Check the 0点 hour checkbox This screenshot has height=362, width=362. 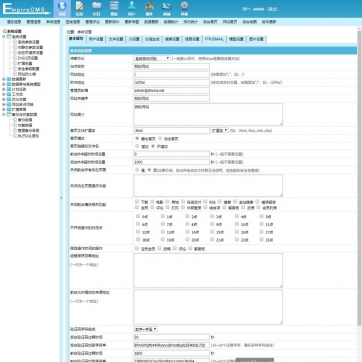pos(138,216)
